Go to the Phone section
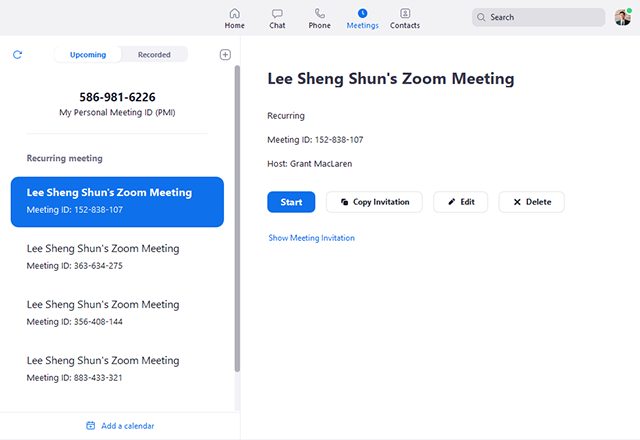This screenshot has height=440, width=640. click(x=319, y=14)
